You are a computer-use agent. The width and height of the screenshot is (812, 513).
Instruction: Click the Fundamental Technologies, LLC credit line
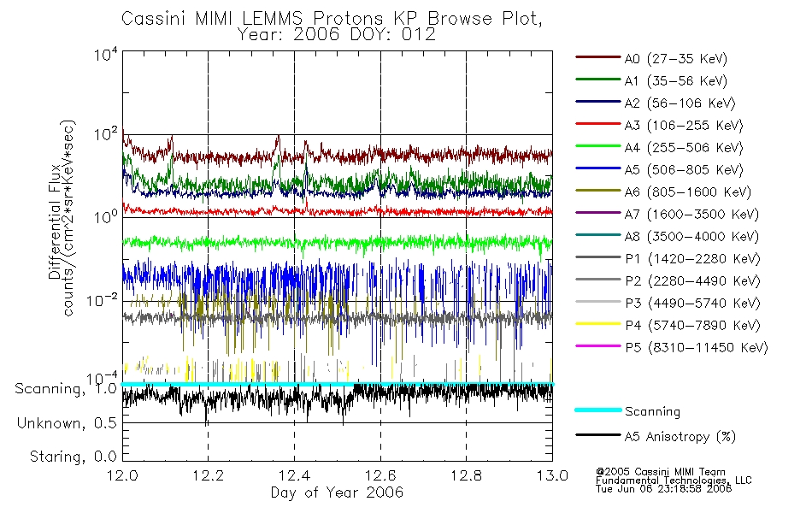674,481
